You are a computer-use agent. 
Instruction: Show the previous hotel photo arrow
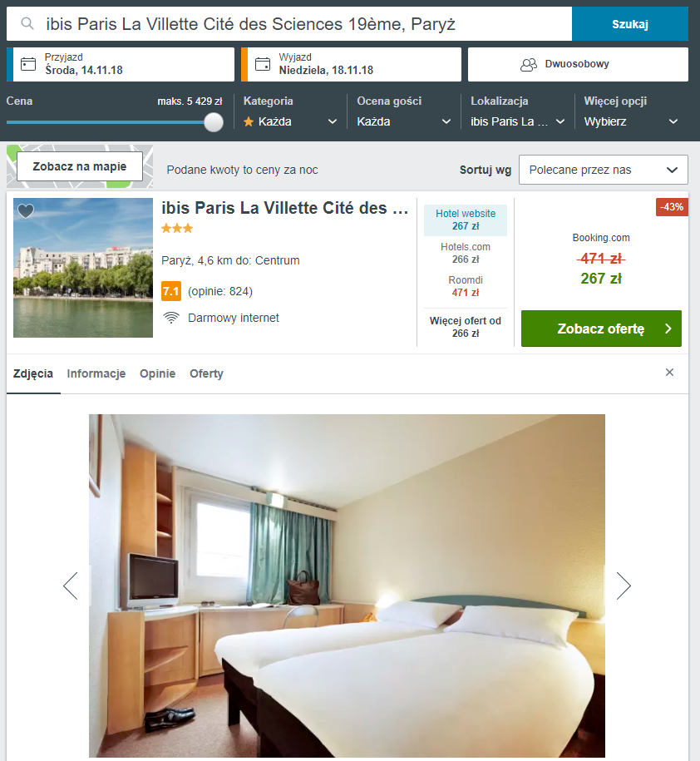click(x=71, y=586)
